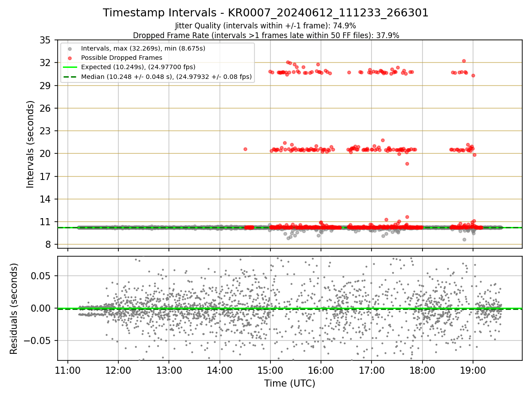Click the 26 tick label on the intervals axis
Screen dimensions: 532x399
(x=46, y=108)
